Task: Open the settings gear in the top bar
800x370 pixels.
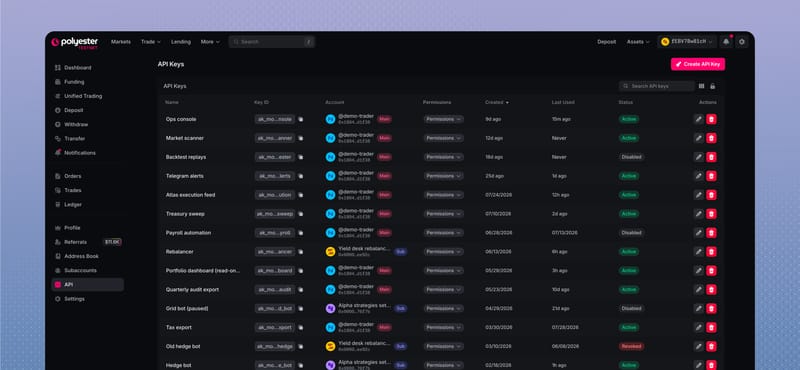Action: 742,42
